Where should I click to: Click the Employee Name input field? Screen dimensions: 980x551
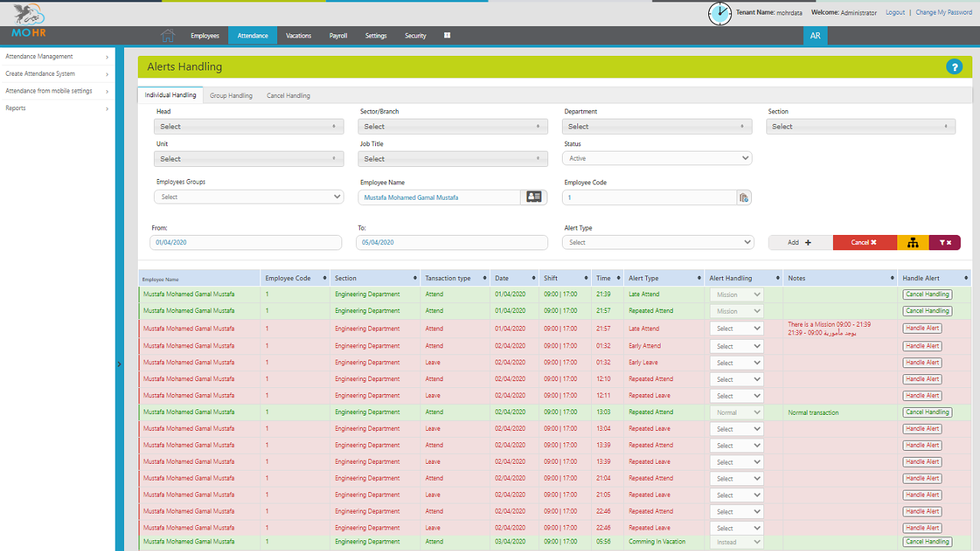pos(439,197)
